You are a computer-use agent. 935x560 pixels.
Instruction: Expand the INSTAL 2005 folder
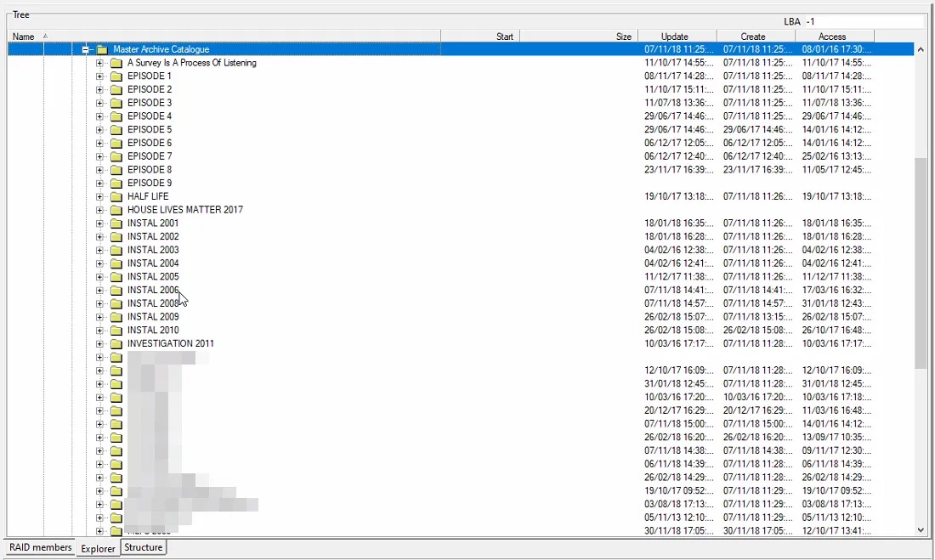99,277
